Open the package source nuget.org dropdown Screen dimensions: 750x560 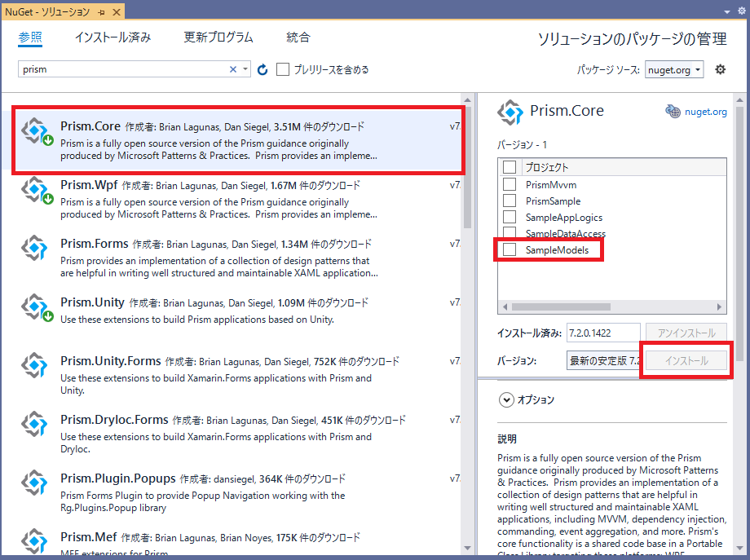tap(674, 70)
